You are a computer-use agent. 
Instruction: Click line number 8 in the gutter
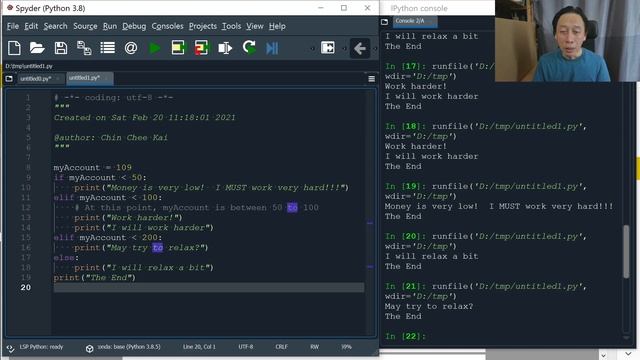click(28, 168)
